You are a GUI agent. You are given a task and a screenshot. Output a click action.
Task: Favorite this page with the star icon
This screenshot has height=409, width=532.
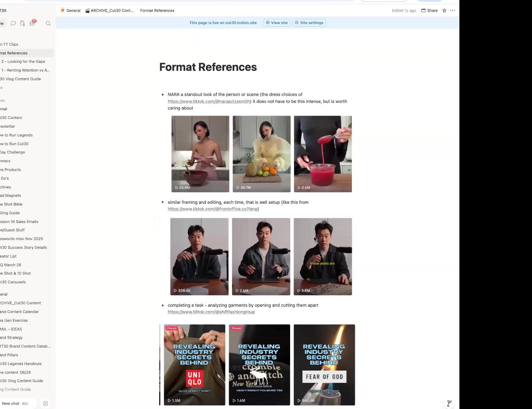[444, 10]
